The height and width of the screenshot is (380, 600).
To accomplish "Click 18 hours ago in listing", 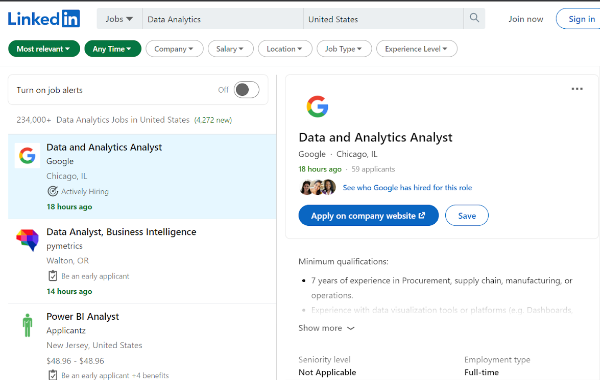I will (x=69, y=207).
